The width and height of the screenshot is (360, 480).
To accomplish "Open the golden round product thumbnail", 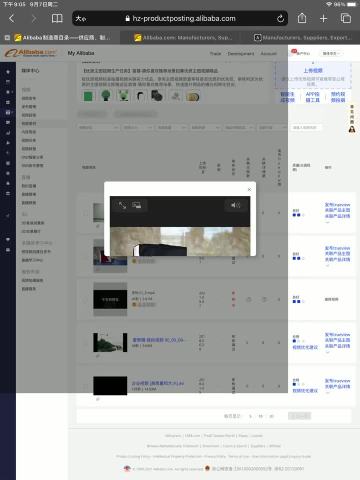I will point(193,97).
